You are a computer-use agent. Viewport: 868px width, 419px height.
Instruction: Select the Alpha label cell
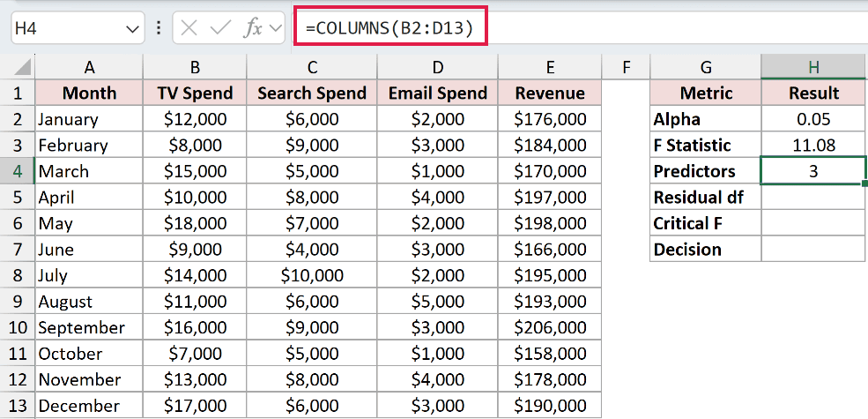706,119
